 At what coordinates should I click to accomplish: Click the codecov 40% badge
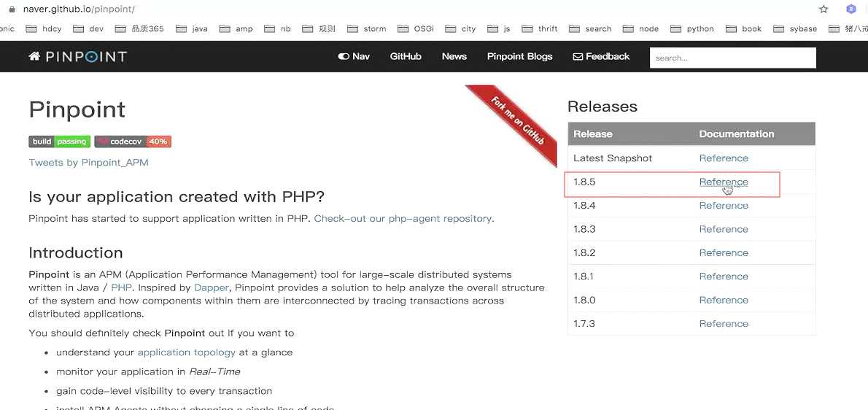click(133, 142)
